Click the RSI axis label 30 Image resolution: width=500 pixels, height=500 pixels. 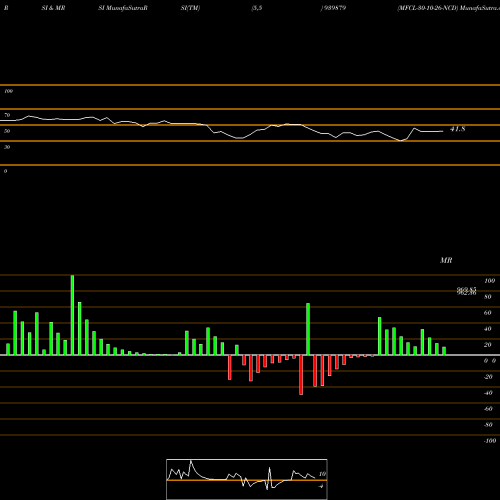(x=7, y=147)
